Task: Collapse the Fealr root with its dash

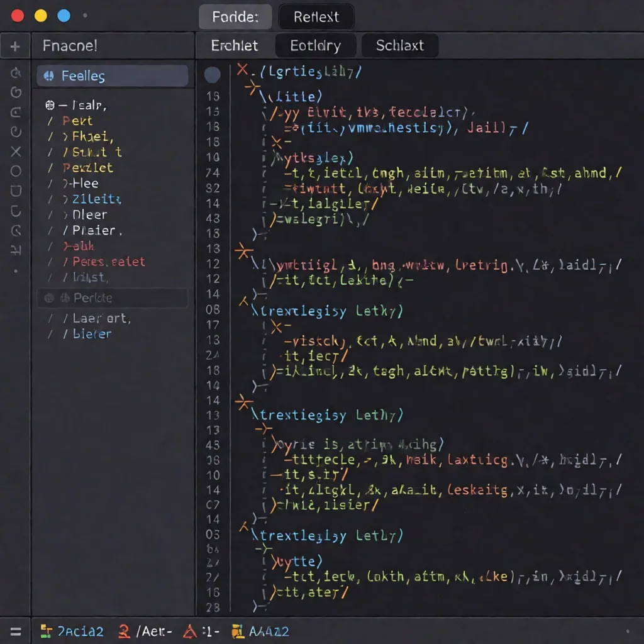Action: click(x=62, y=106)
